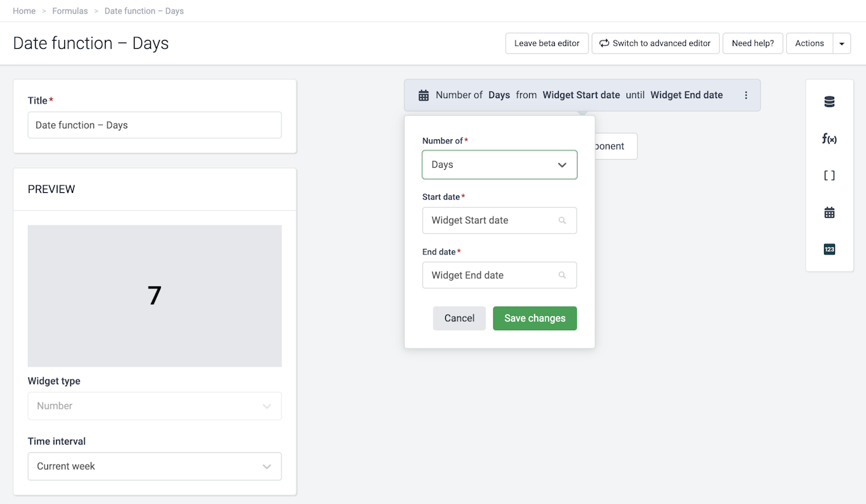Click the Need help? button
Image resolution: width=866 pixels, height=504 pixels.
[752, 43]
